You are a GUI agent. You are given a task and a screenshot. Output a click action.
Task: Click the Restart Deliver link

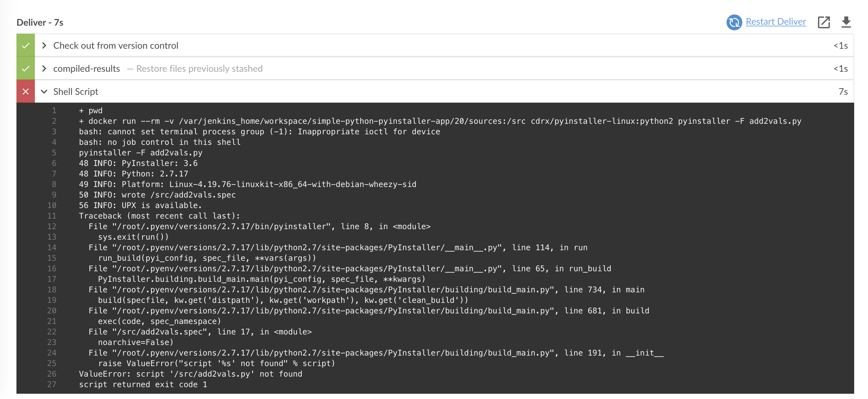coord(776,22)
